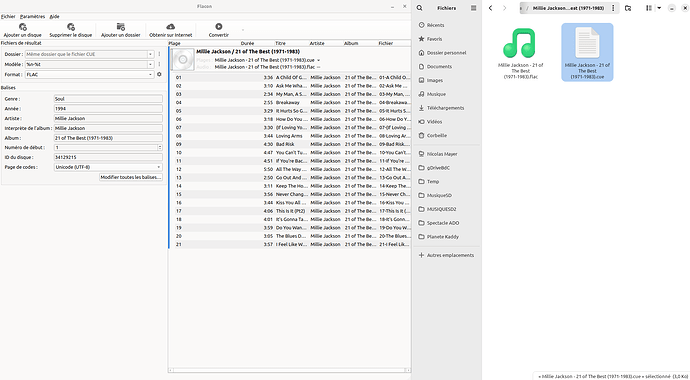690x380 pixels.
Task: Open the Fichiers hamburger menu
Action: pyautogui.click(x=473, y=8)
